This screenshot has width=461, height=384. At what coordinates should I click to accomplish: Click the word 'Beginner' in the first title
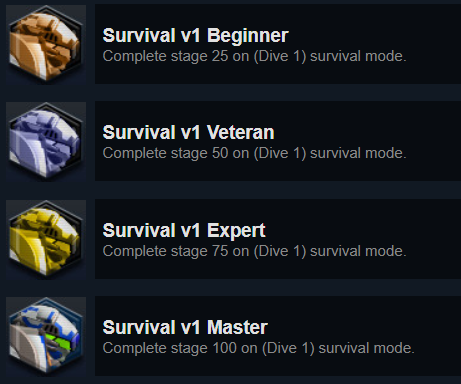click(247, 36)
